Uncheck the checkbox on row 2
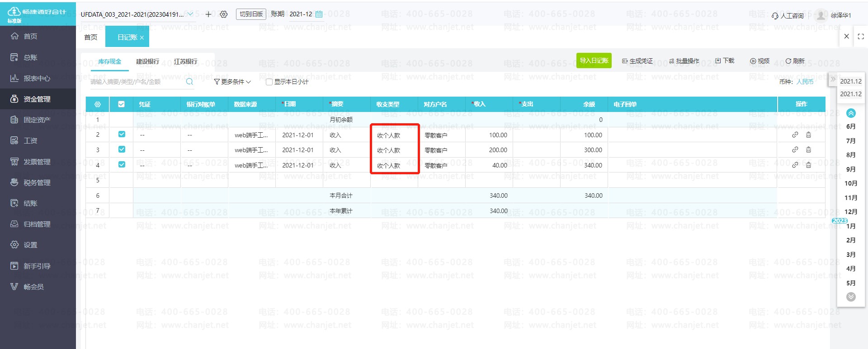The height and width of the screenshot is (349, 868). coord(121,135)
